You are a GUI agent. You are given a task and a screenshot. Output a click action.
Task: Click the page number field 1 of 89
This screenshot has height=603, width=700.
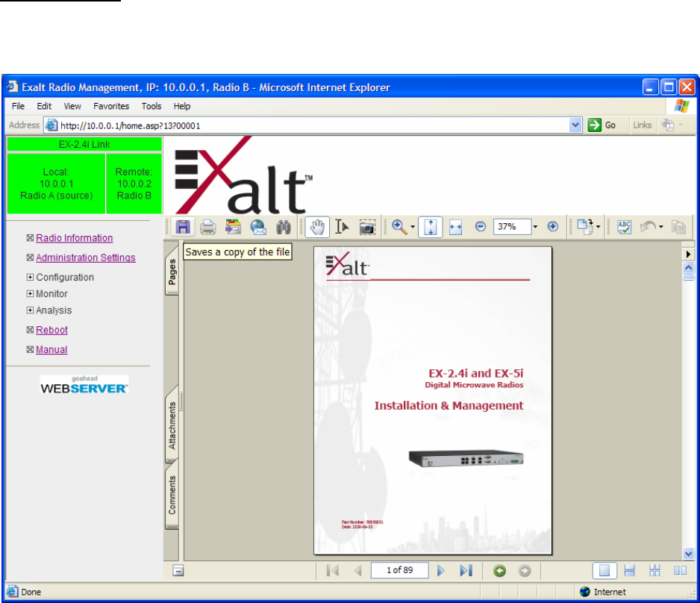399,570
